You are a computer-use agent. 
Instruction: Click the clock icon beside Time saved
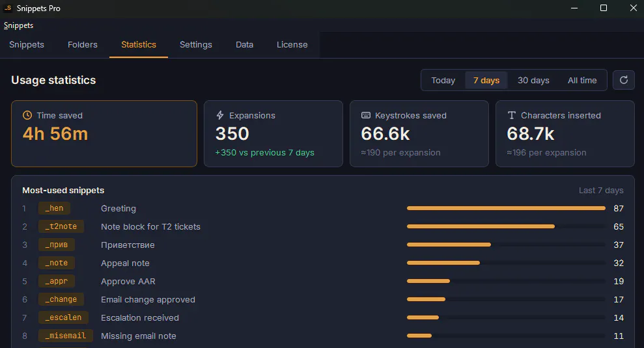(x=27, y=115)
